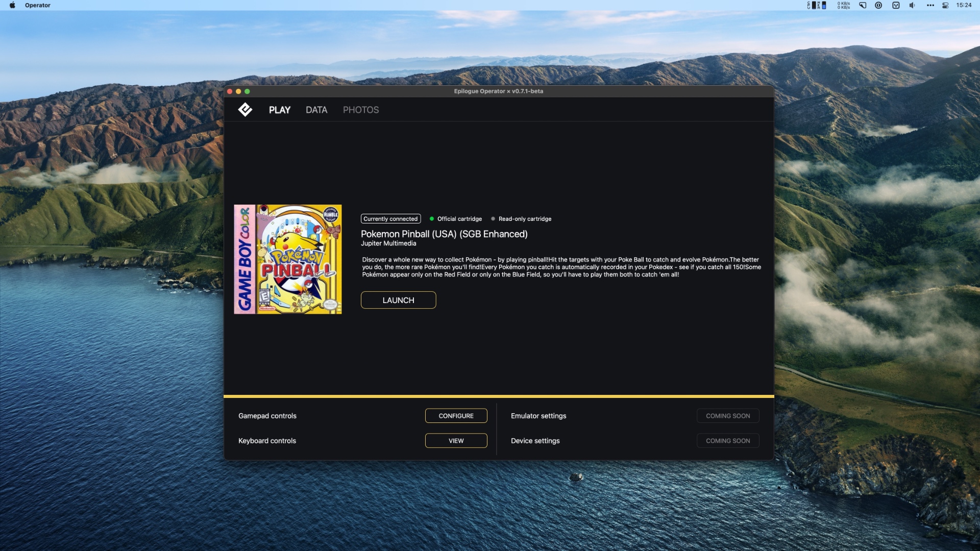The width and height of the screenshot is (980, 551).
Task: Click COMING SOON next to Emulator settings
Action: coord(727,416)
